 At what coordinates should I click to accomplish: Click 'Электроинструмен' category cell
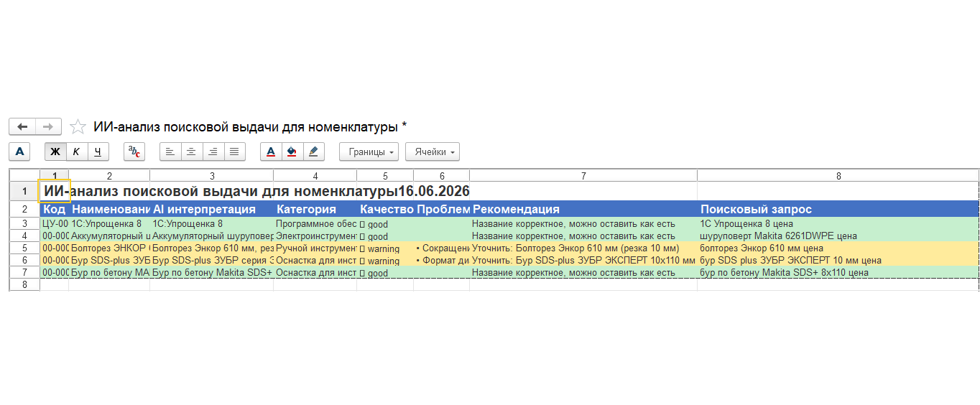(x=315, y=236)
